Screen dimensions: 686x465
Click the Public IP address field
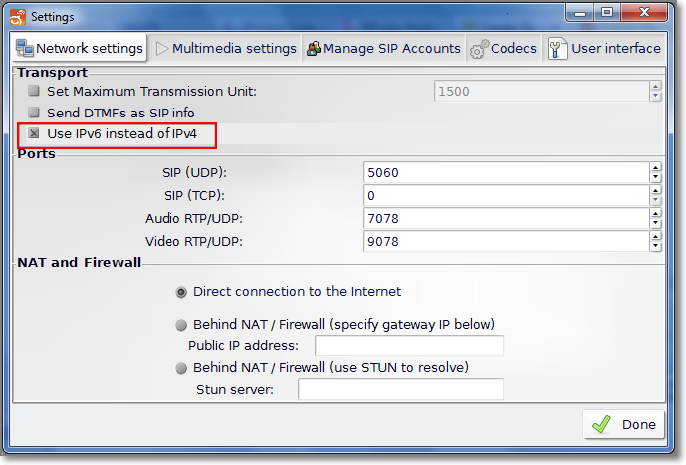(x=409, y=346)
